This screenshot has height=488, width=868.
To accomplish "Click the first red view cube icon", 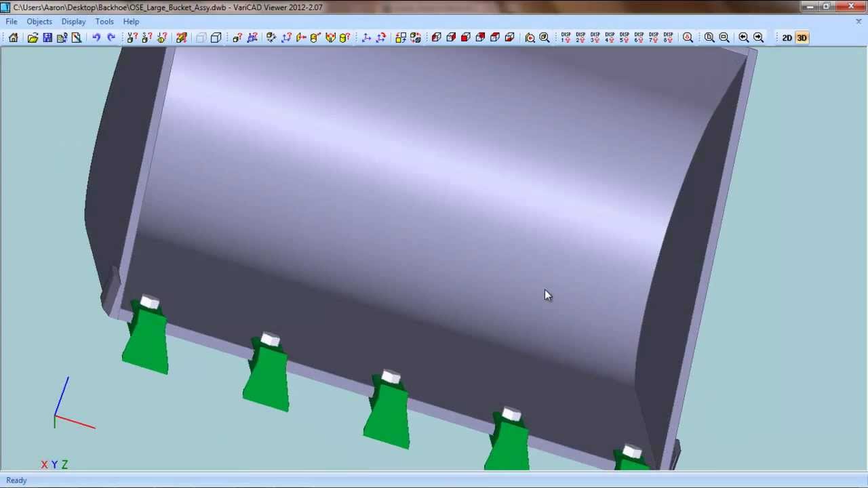I will 436,38.
